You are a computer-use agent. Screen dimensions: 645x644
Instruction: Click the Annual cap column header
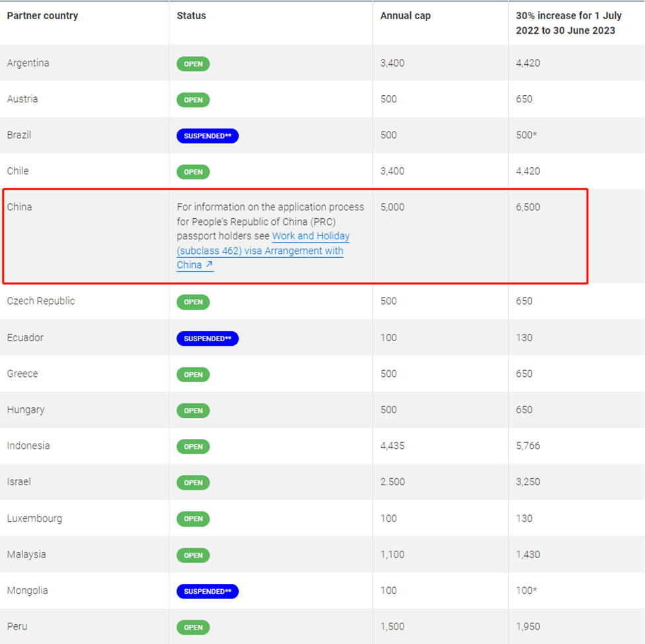click(x=405, y=16)
